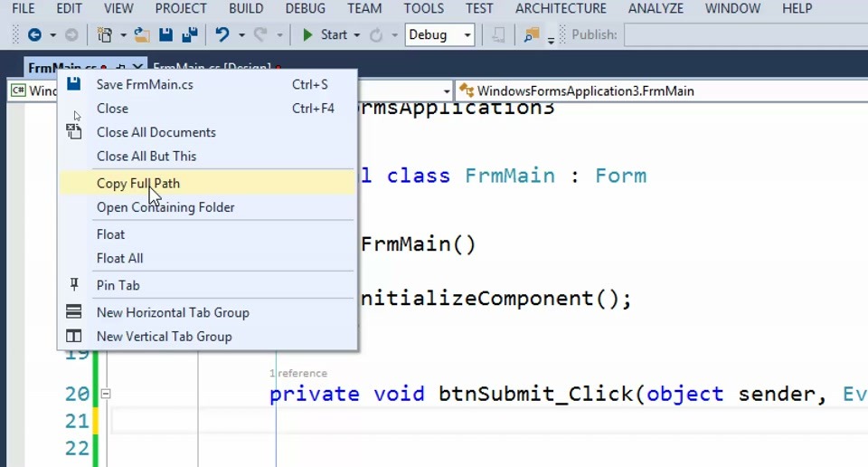The height and width of the screenshot is (467, 868).
Task: Open the WindowsFormsApplication3.FrmMain type dropdown
Action: 662,91
